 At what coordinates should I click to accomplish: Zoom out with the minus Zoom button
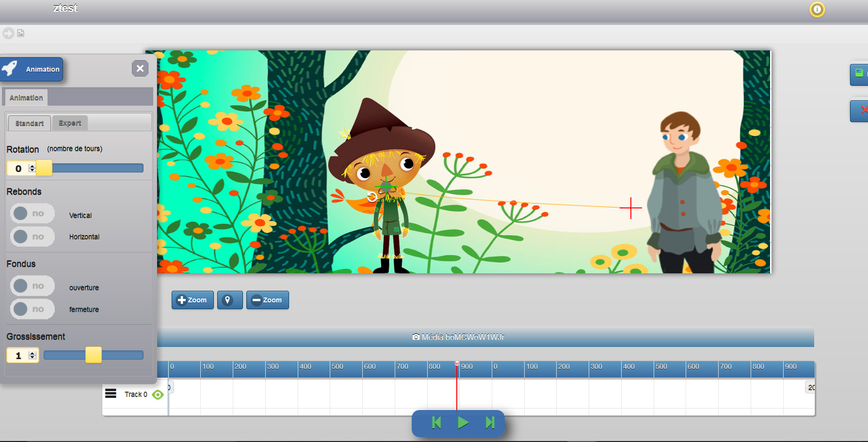tap(268, 300)
